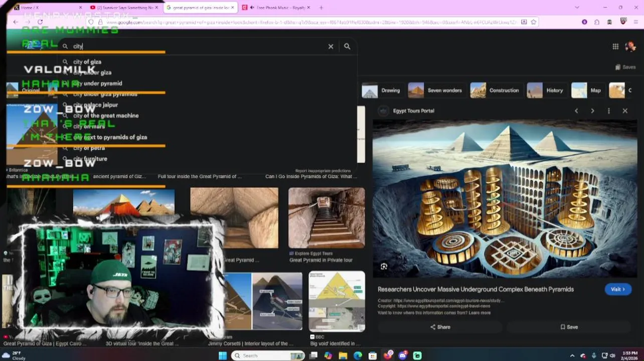Open the browser extensions icon
Viewport: 644px width, 361px height.
597,22
